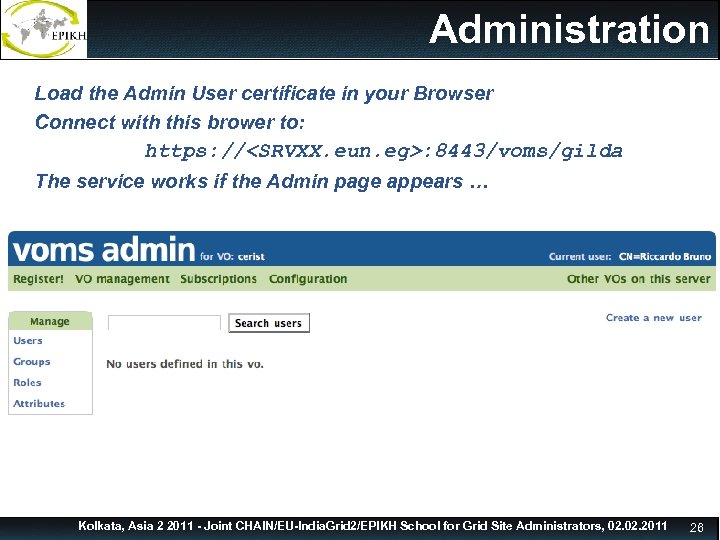This screenshot has width=720, height=540.
Task: Click the 'No users defined in this vo.' message
Action: pos(185,364)
